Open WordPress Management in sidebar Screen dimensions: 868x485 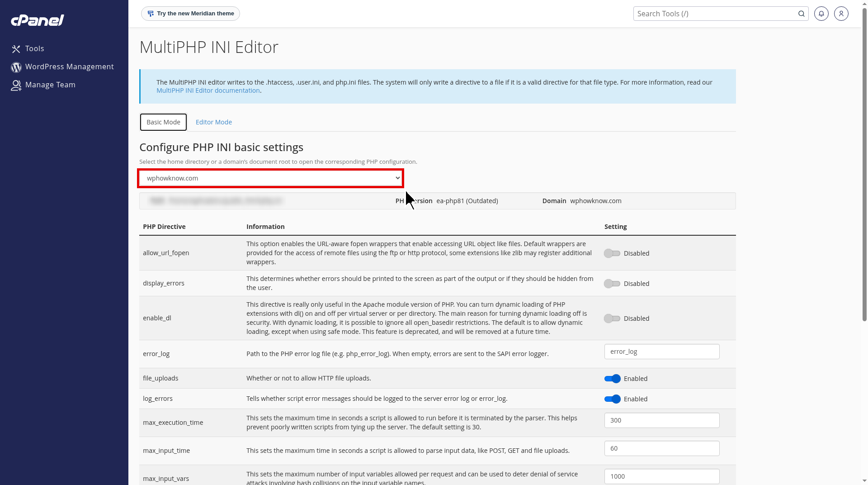62,67
